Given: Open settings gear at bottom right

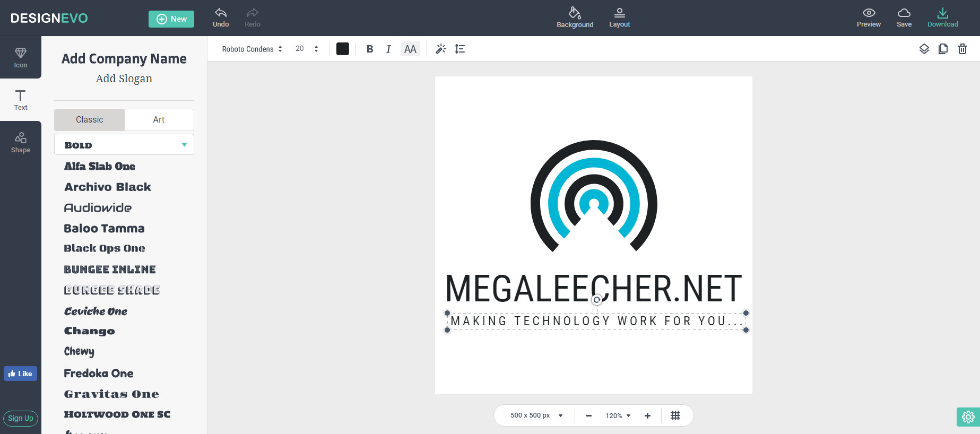Looking at the screenshot, I should coord(968,417).
